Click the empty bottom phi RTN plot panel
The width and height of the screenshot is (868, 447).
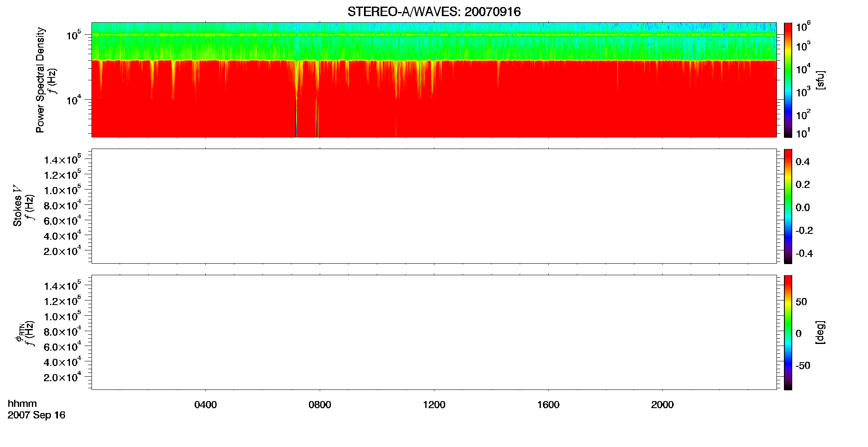coord(434,332)
